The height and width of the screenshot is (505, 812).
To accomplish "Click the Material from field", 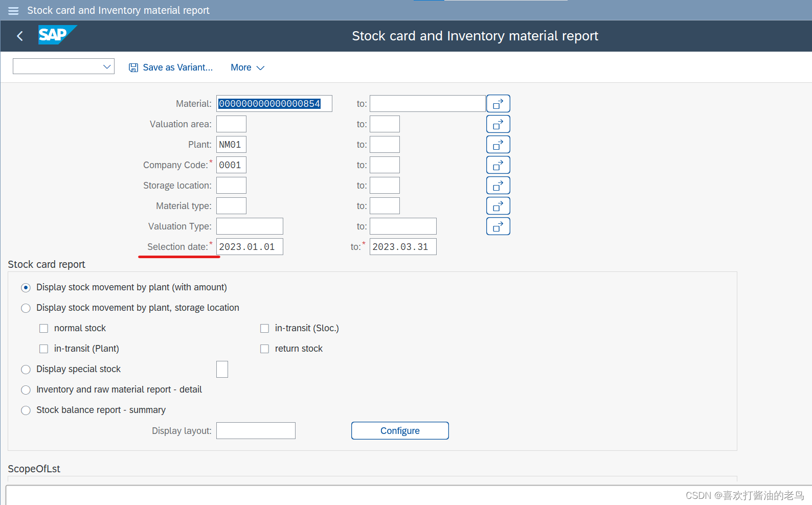I will (x=274, y=104).
